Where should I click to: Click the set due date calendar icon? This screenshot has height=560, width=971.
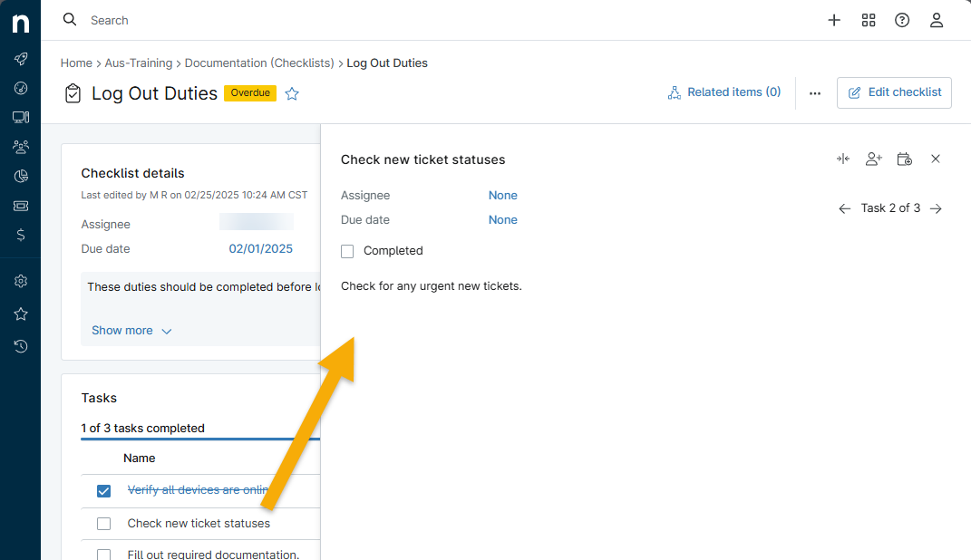(x=904, y=159)
